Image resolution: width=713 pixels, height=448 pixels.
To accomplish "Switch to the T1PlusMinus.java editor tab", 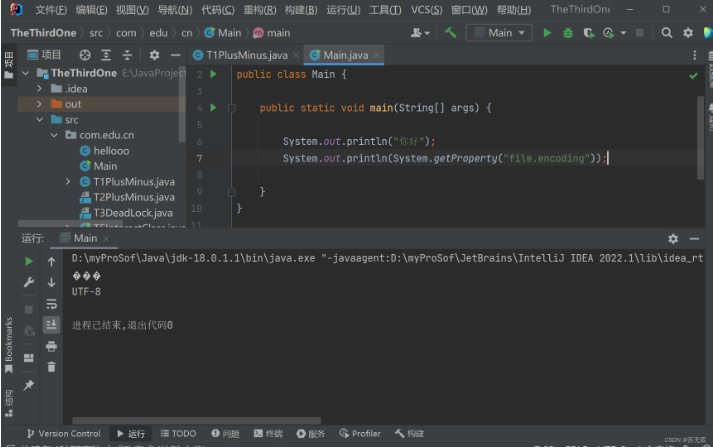I will coord(246,55).
